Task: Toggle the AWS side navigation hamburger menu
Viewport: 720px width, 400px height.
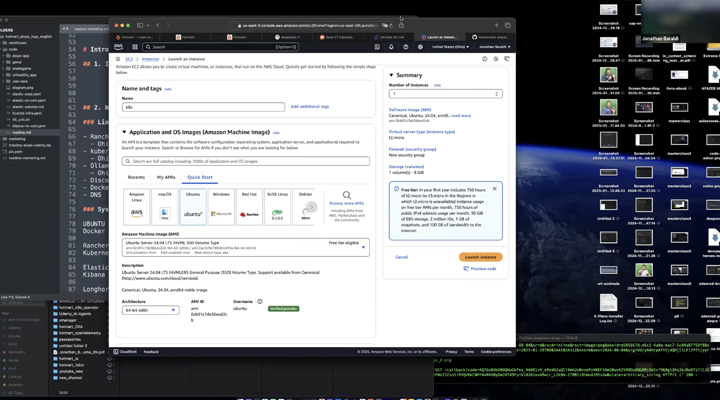Action: coord(118,59)
